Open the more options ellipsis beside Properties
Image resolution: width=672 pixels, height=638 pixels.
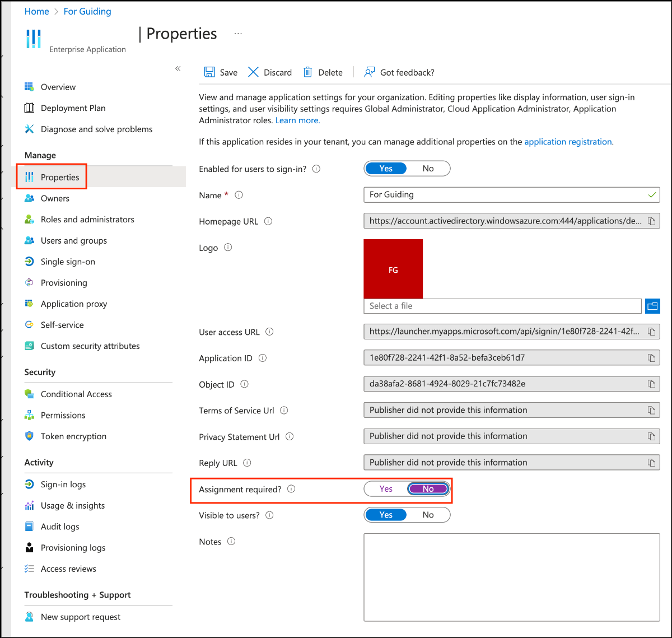coord(238,34)
